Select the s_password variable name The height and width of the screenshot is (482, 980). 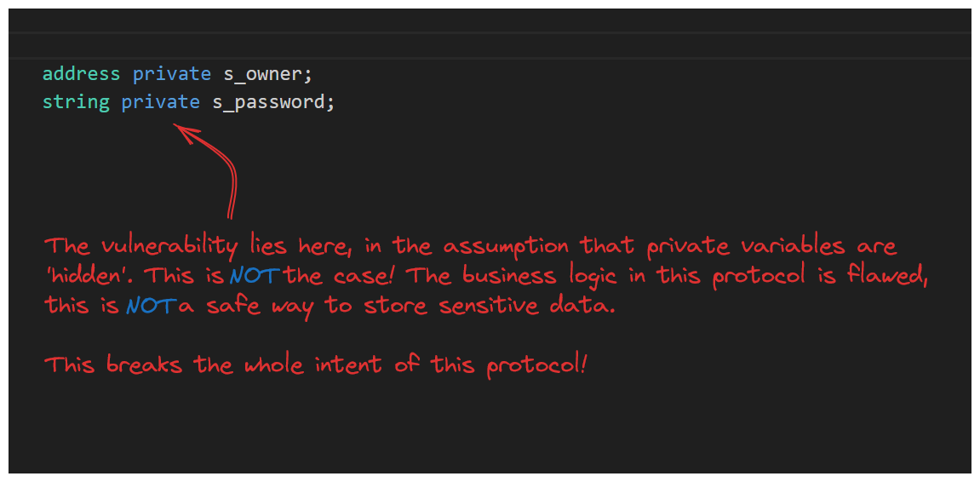[x=268, y=102]
